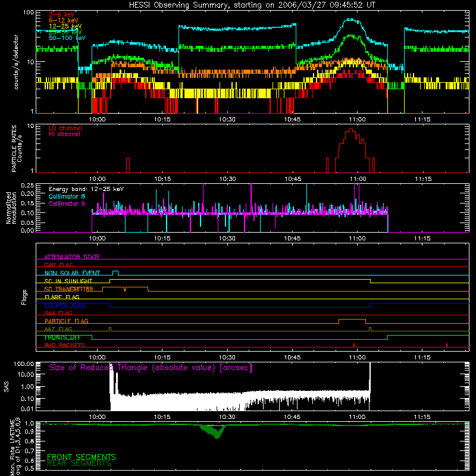Image resolution: width=476 pixels, height=476 pixels.
Task: Click the SC TRANSMITTER flag label
Action: pos(69,289)
